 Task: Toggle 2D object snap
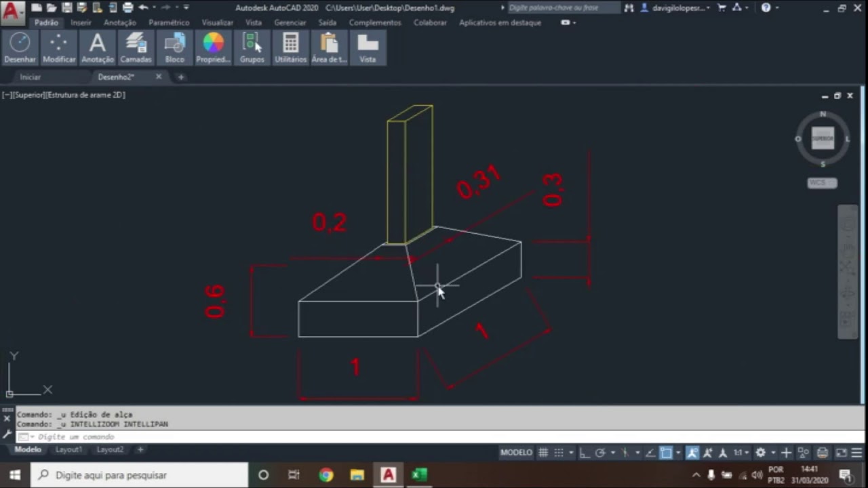coord(666,453)
